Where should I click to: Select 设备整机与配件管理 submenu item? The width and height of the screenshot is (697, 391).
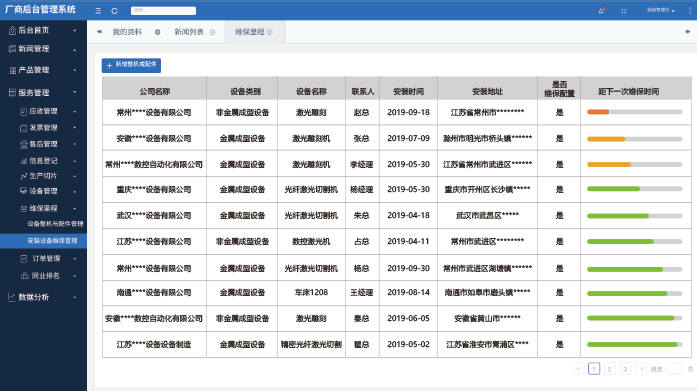55,223
